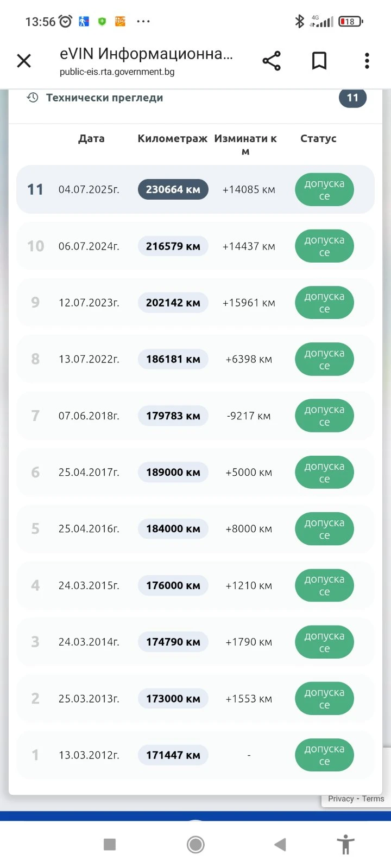Image resolution: width=391 pixels, height=868 pixels.
Task: Open the three-dot overflow menu
Action: [367, 61]
